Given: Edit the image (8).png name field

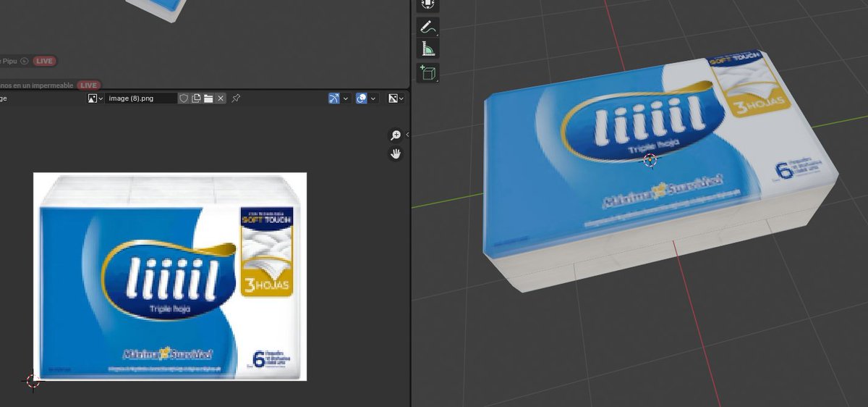Looking at the screenshot, I should [x=141, y=98].
